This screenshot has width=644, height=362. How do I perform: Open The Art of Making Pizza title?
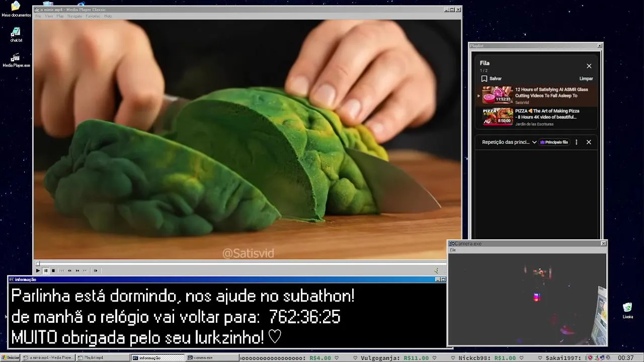(547, 114)
